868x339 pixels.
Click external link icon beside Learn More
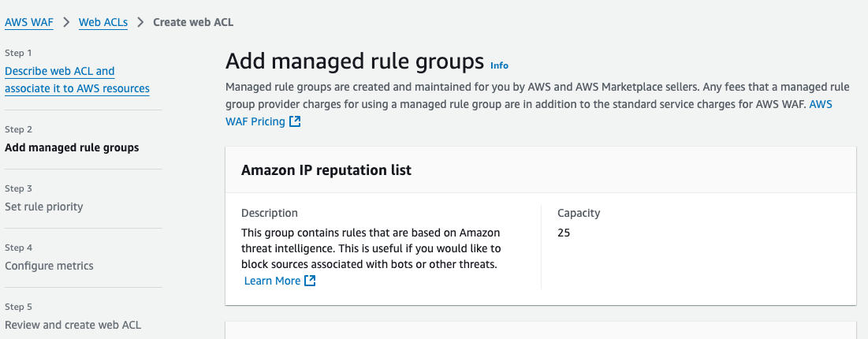(310, 281)
